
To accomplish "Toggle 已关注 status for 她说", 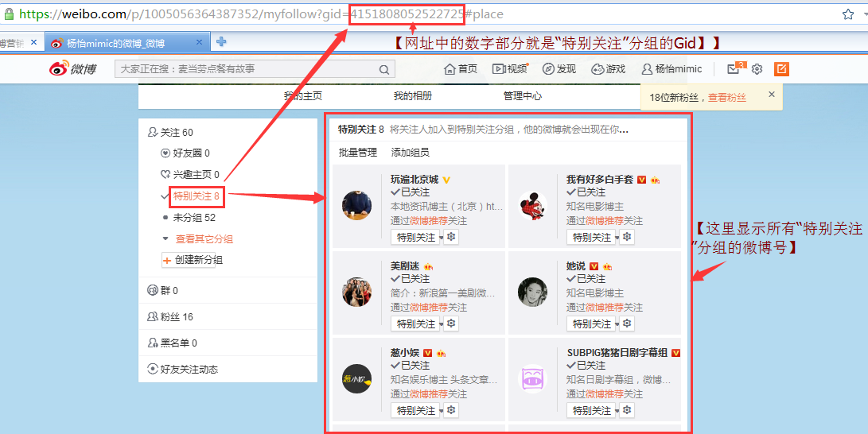I will (x=586, y=279).
